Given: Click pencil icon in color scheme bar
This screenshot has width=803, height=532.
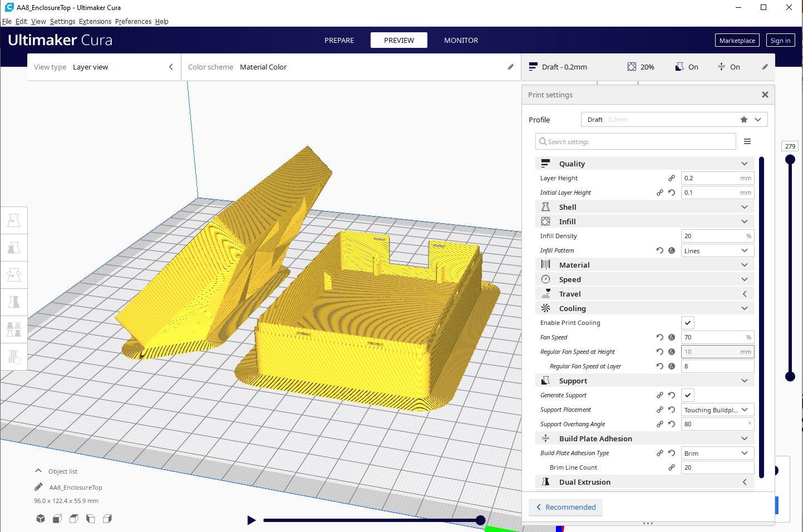Looking at the screenshot, I should pyautogui.click(x=510, y=67).
